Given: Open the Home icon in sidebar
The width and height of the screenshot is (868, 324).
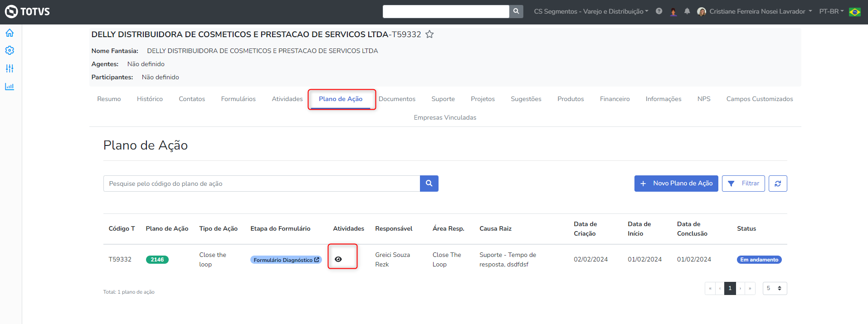Looking at the screenshot, I should coord(10,33).
